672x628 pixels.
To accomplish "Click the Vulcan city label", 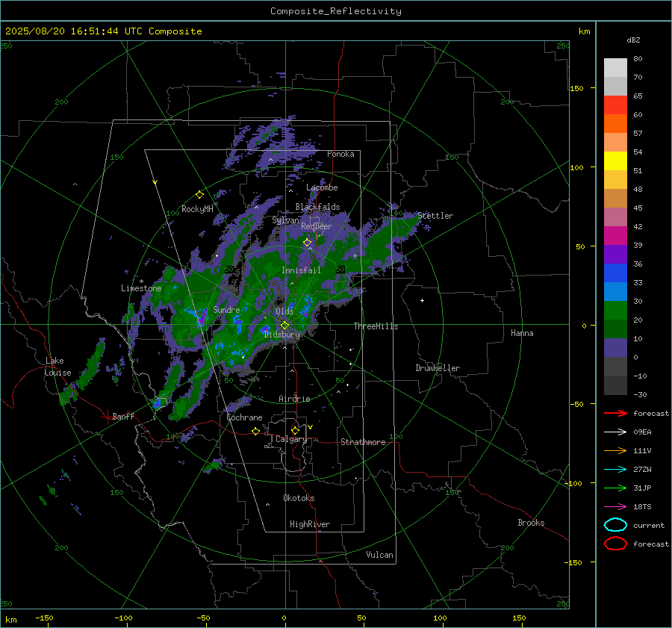I will point(379,554).
